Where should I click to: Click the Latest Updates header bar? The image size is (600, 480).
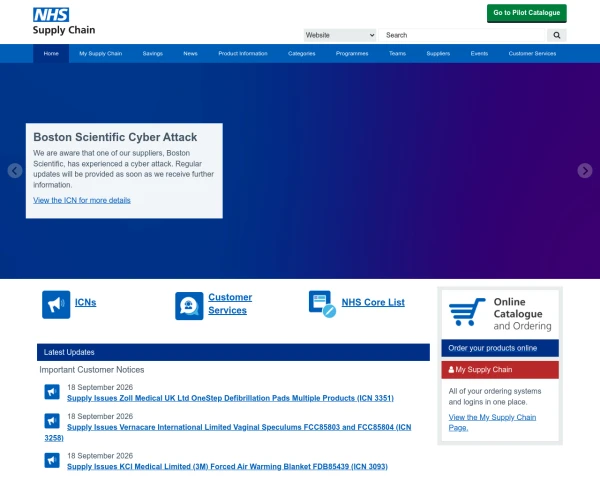click(233, 352)
